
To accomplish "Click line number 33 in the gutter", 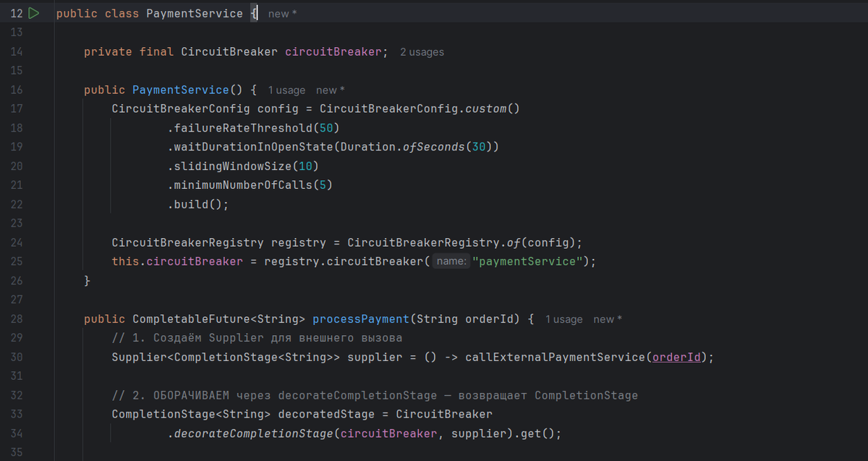I will [x=17, y=414].
